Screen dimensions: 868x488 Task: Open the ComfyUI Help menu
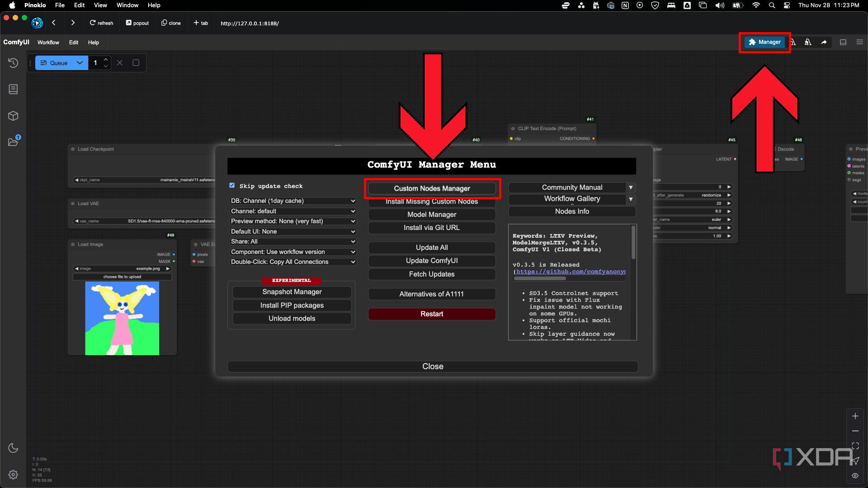94,42
